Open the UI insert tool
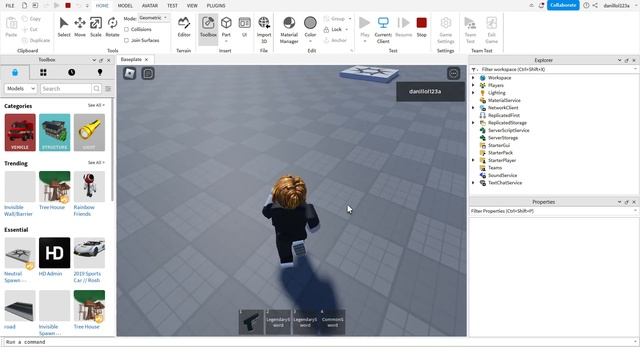640x360 pixels. (x=244, y=27)
